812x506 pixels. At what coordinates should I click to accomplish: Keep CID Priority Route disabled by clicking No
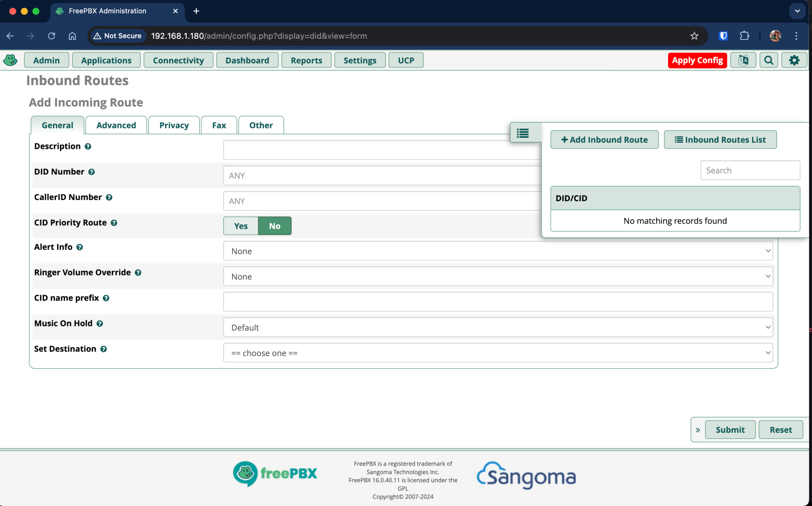pos(274,226)
